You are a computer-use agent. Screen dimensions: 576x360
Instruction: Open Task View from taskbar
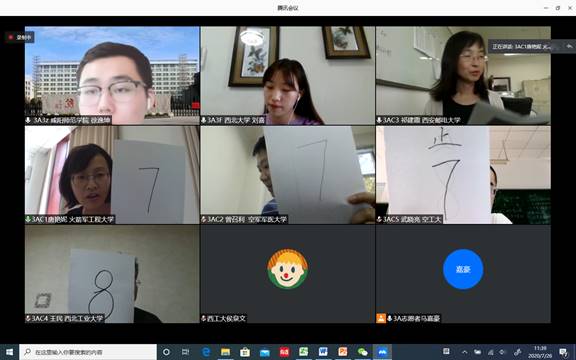click(186, 352)
